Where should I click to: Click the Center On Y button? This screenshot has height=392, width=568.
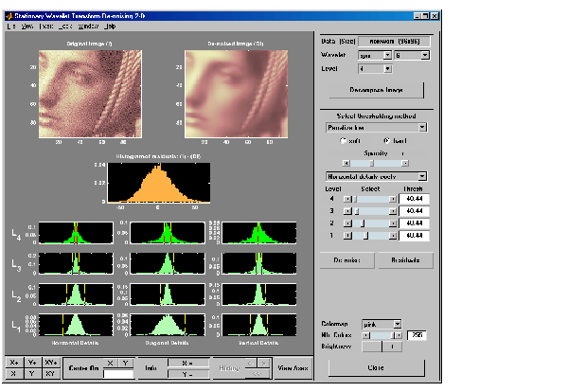(125, 363)
